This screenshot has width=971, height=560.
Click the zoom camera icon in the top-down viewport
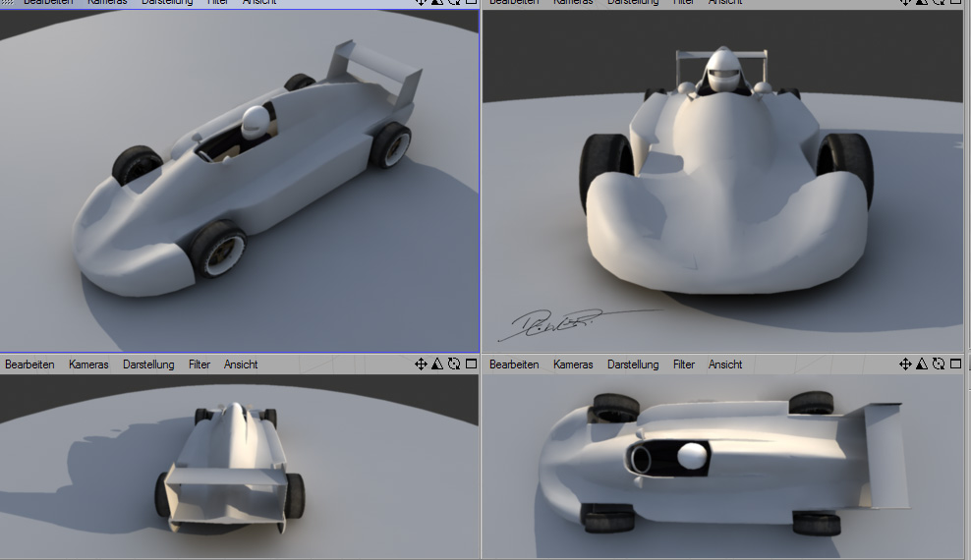click(x=922, y=364)
